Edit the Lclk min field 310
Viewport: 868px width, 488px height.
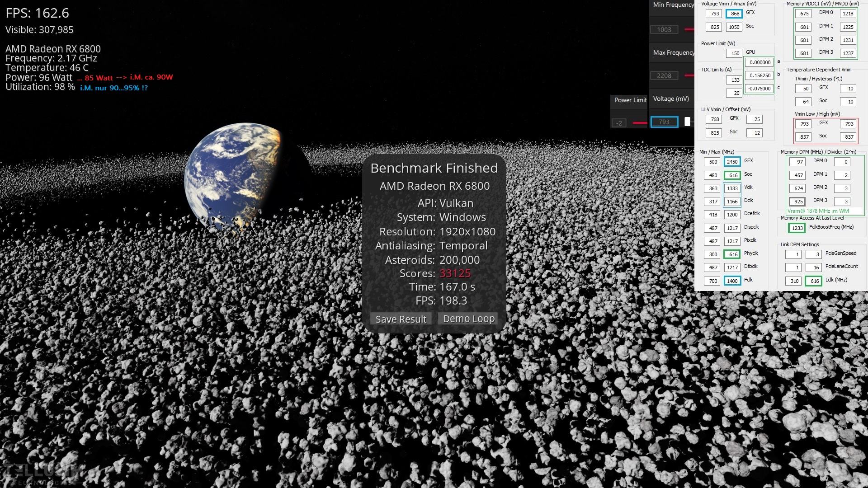(793, 281)
